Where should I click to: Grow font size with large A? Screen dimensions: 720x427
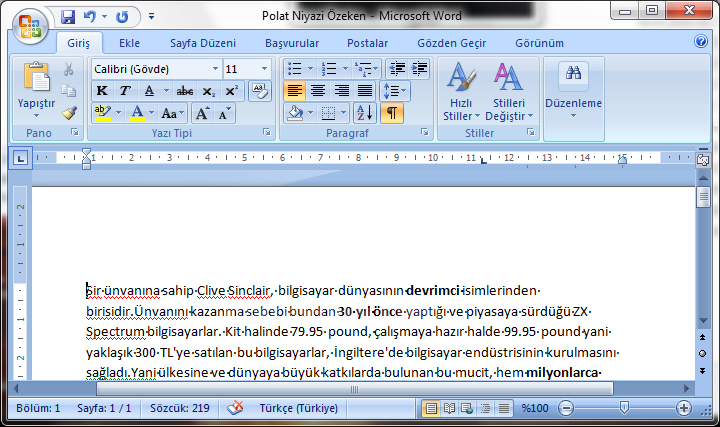coord(202,113)
